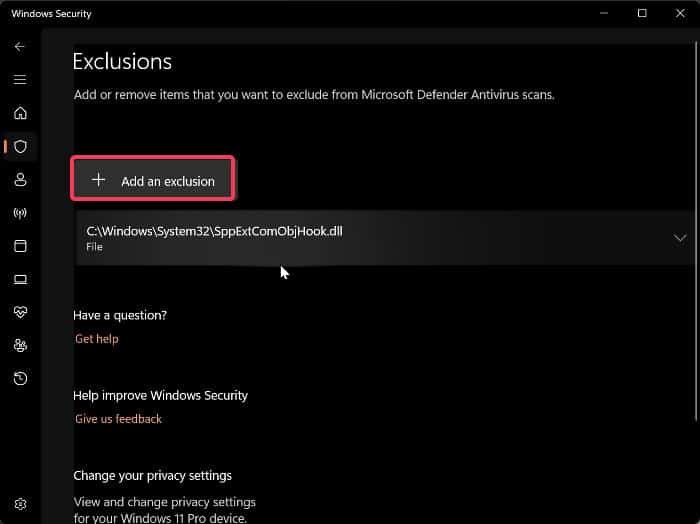Image resolution: width=700 pixels, height=524 pixels.
Task: Open Settings gear in sidebar
Action: click(x=20, y=504)
